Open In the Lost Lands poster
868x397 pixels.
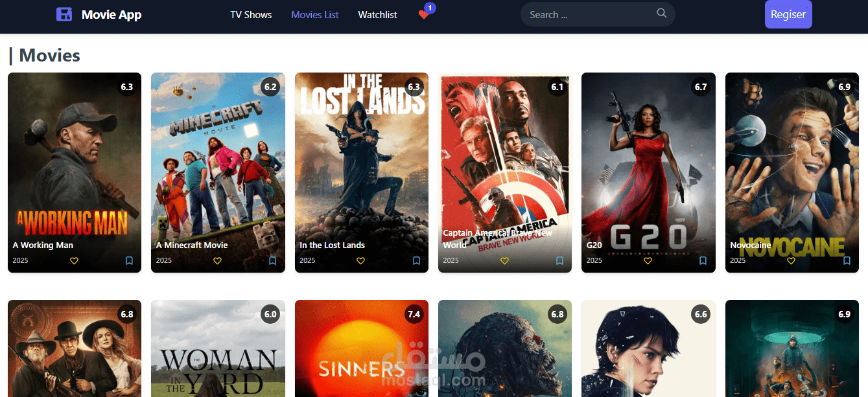pos(362,172)
